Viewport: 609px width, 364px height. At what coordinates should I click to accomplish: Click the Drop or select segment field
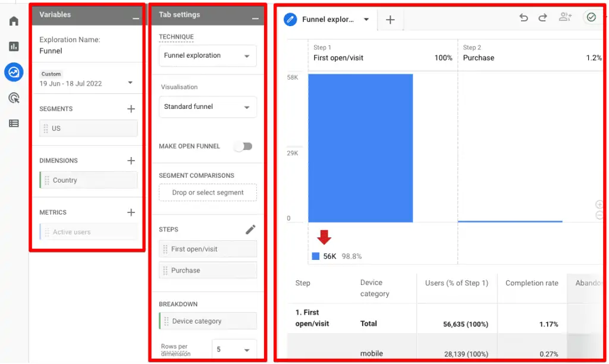207,192
